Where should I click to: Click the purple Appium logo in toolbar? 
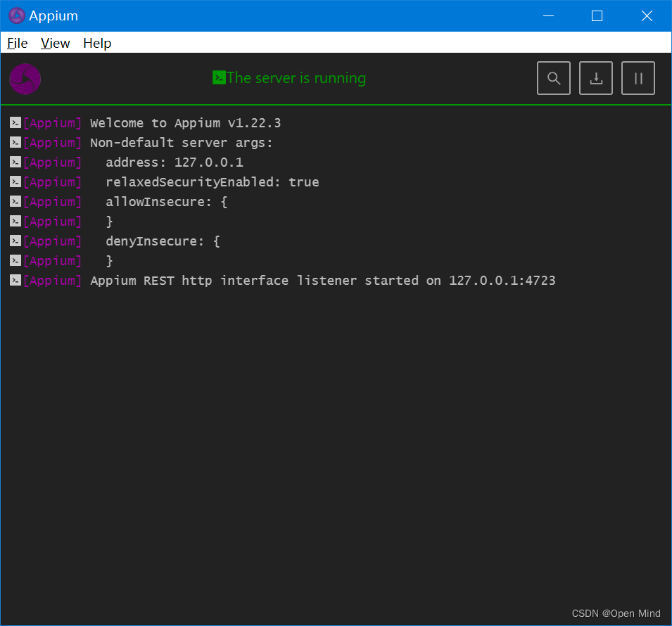coord(25,79)
